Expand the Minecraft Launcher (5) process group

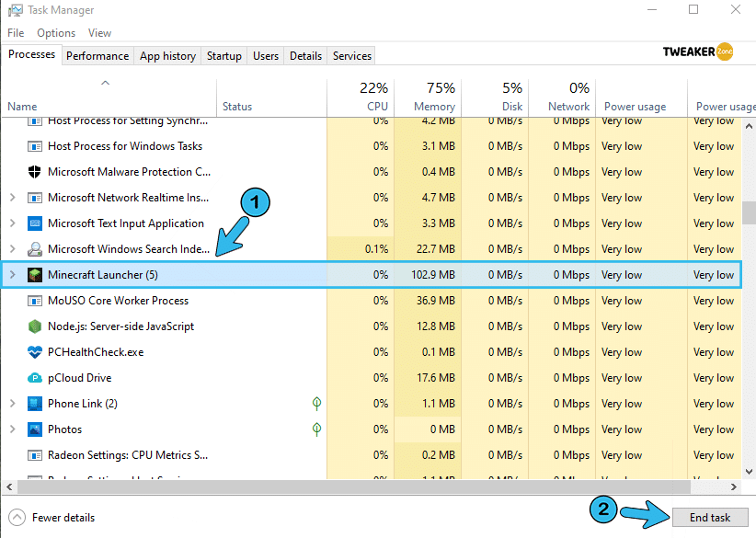pyautogui.click(x=13, y=275)
